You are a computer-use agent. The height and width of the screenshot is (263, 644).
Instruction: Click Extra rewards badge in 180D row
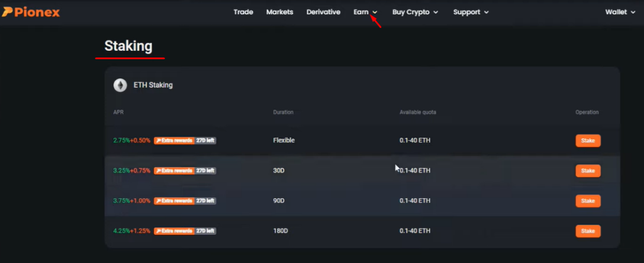pos(174,231)
